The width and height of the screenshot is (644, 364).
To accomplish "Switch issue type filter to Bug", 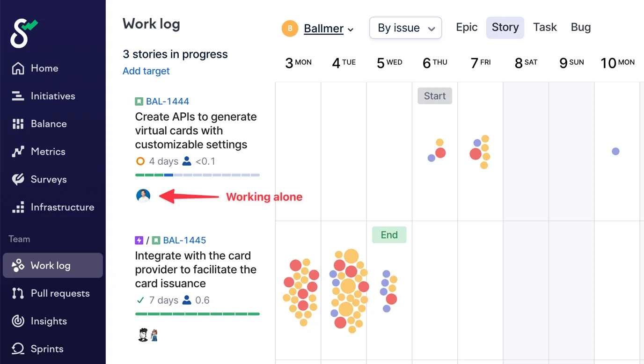I will (x=580, y=28).
